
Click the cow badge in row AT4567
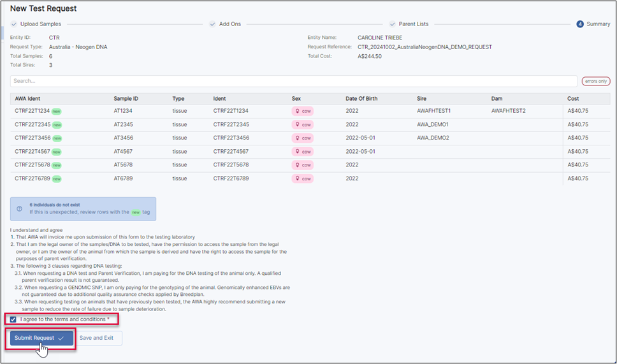[303, 152]
